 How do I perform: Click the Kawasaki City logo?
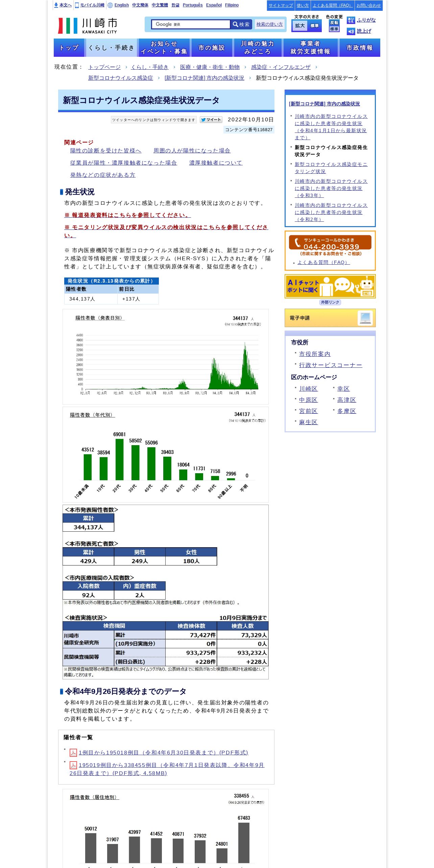click(88, 26)
